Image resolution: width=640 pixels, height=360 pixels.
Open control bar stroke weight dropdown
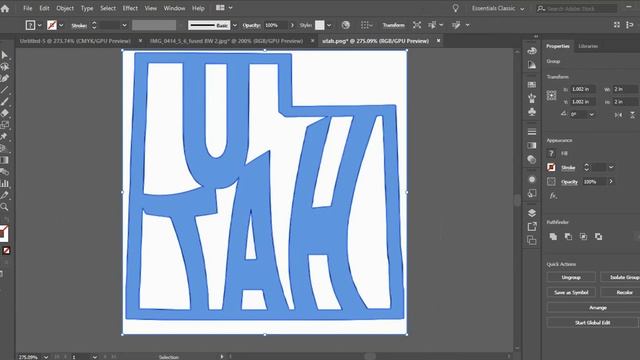(x=124, y=25)
